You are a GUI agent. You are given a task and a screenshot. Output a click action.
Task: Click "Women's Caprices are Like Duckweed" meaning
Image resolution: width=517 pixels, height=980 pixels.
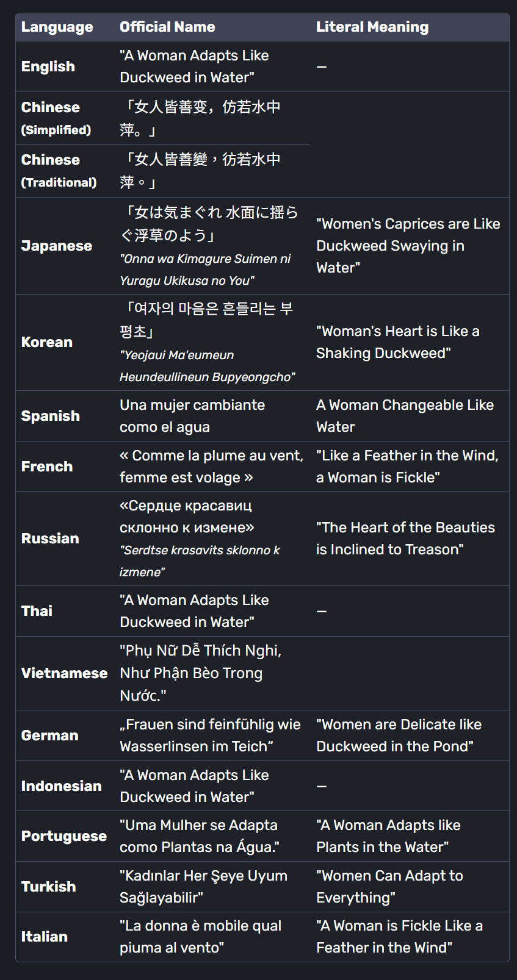pos(408,246)
